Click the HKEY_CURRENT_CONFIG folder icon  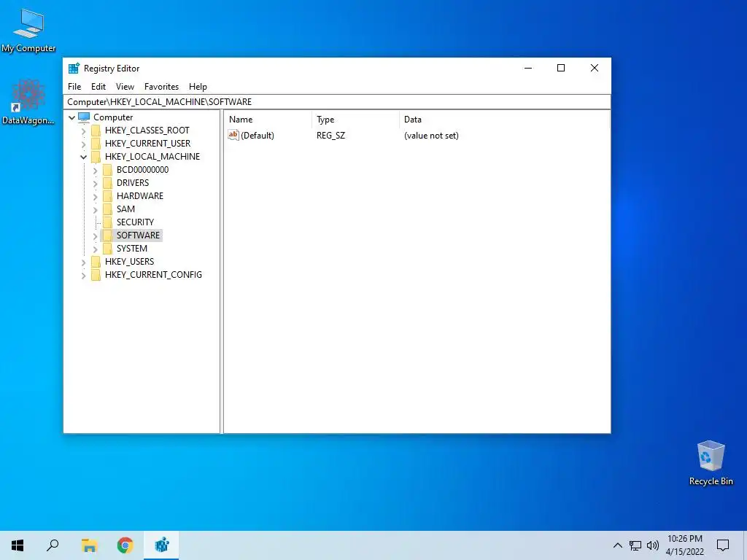pyautogui.click(x=96, y=274)
